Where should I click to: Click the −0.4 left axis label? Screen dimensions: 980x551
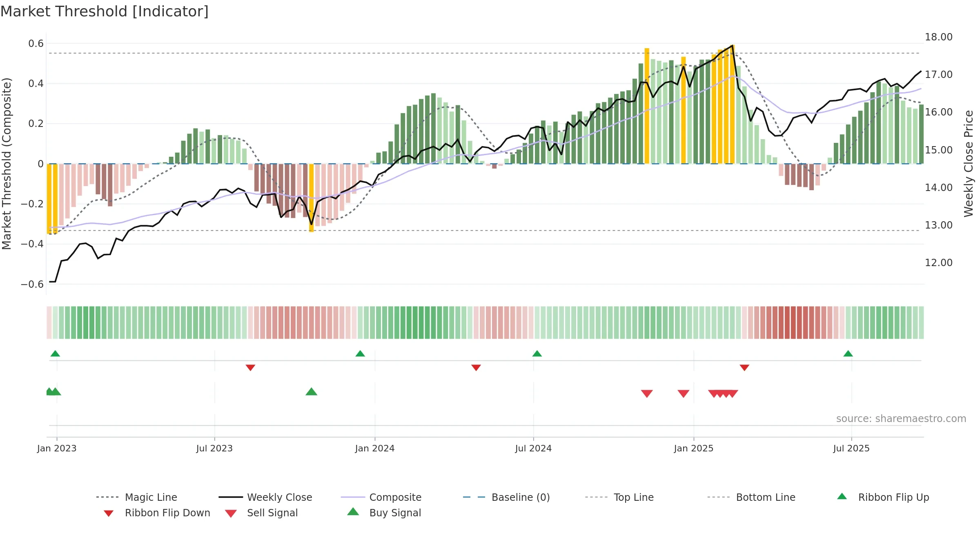tap(32, 244)
